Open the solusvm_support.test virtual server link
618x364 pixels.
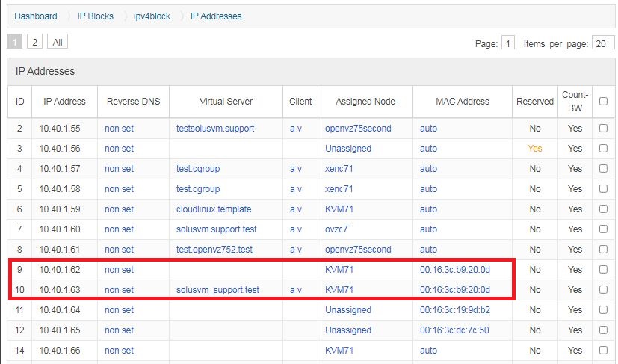point(217,290)
